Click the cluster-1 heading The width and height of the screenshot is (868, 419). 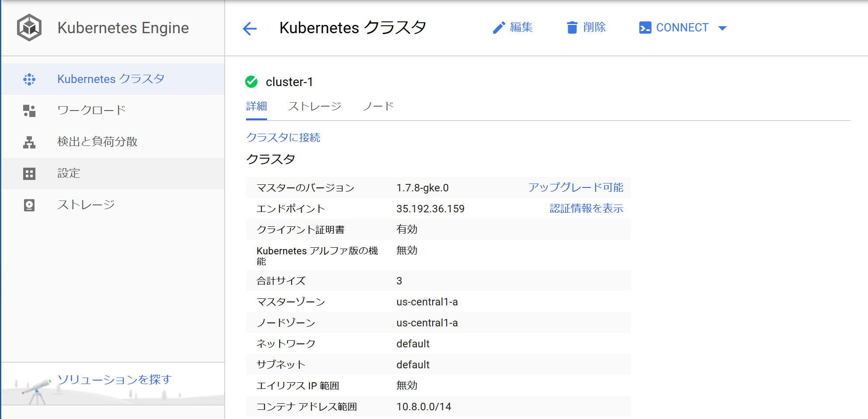[x=290, y=82]
